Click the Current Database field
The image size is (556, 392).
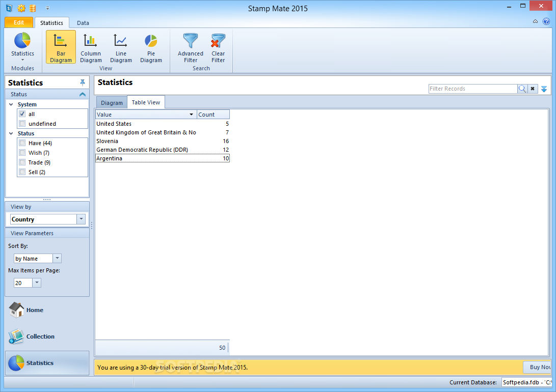tap(526, 382)
